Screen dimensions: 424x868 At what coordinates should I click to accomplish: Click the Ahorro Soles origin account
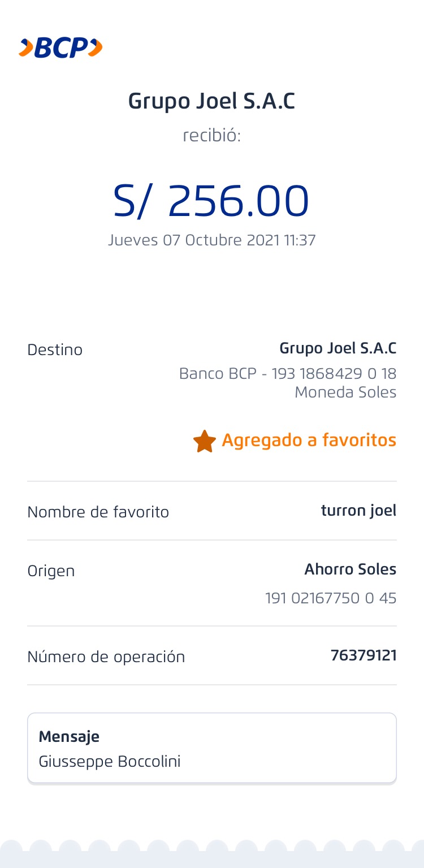350,569
